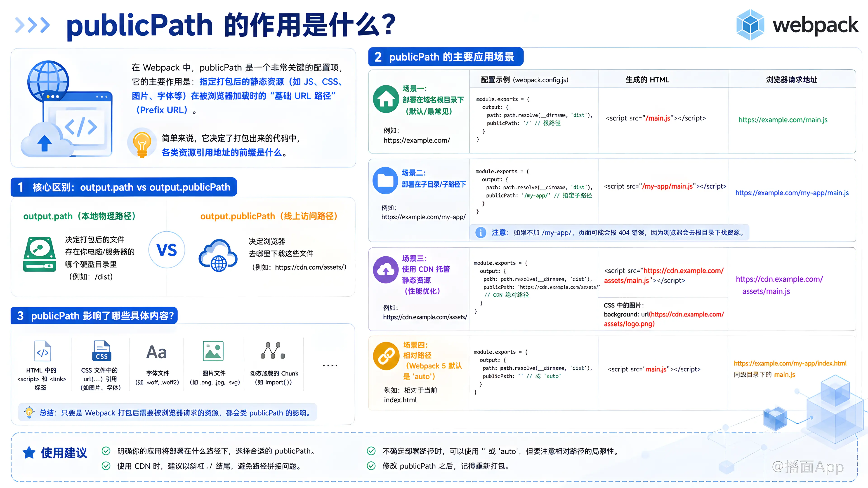Click the blue star icon beside 使用建议
The width and height of the screenshot is (868, 488).
click(x=29, y=452)
